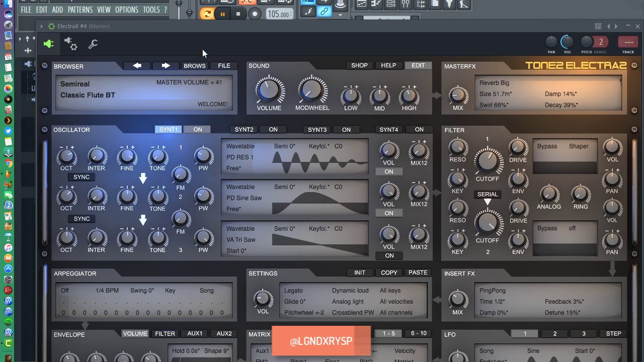Image resolution: width=644 pixels, height=362 pixels.
Task: Click PASTE in Settings section
Action: (418, 273)
